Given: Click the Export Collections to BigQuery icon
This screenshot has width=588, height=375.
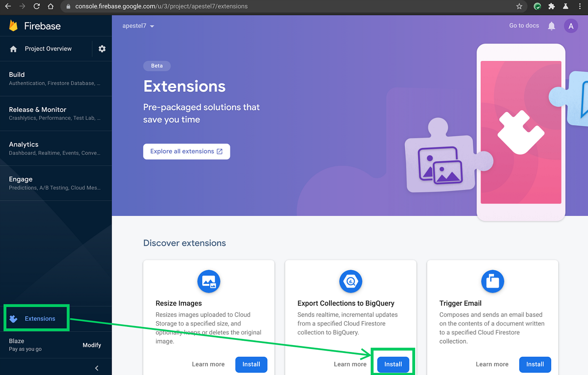Looking at the screenshot, I should (350, 281).
